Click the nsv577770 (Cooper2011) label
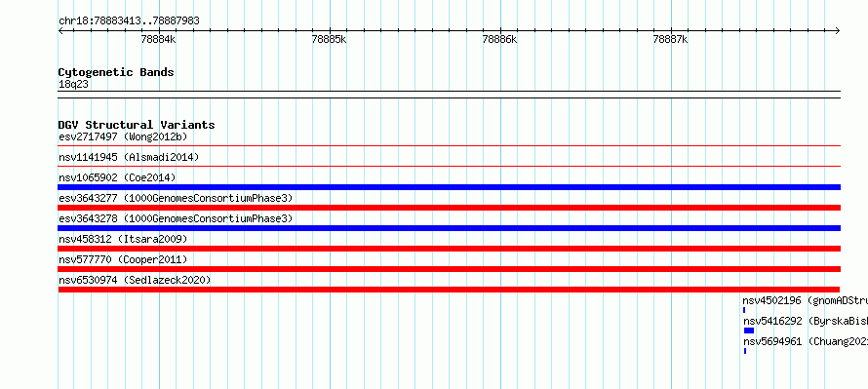This screenshot has width=868, height=389. 123,259
